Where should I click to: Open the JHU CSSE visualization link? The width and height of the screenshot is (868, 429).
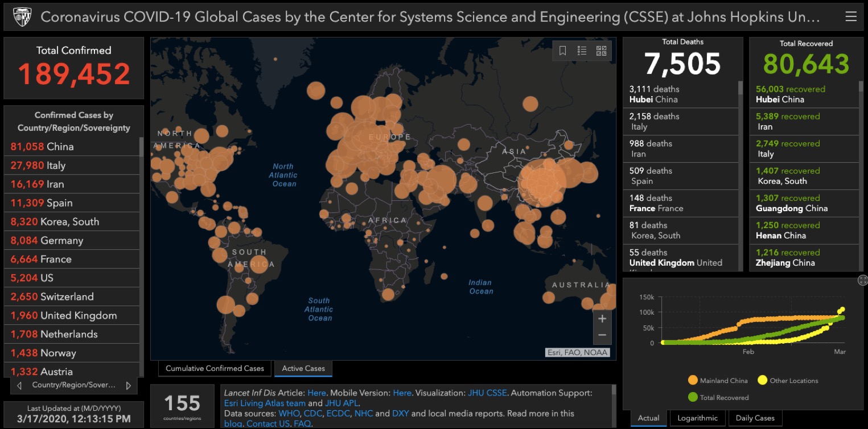click(487, 393)
